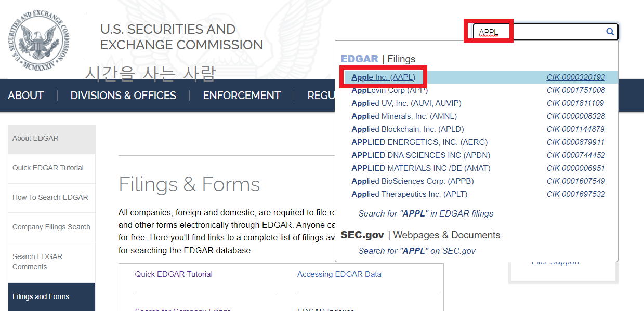Click CIK 0000320193 for Apple
Screen dimensions: 644x311
click(576, 77)
